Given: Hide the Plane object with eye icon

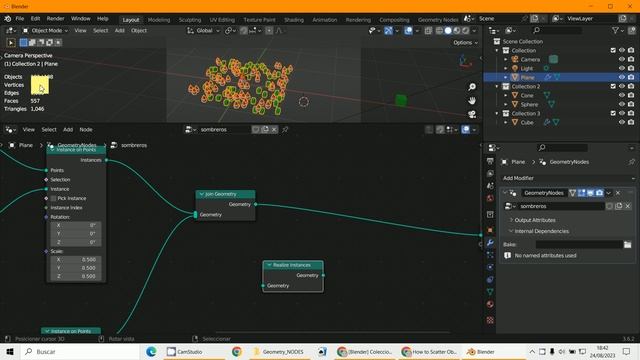Looking at the screenshot, I should point(622,77).
